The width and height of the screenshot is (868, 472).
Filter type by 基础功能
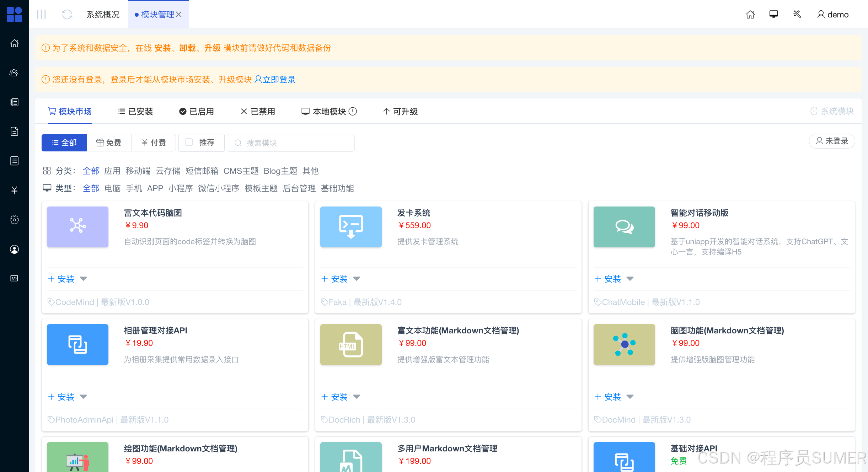[x=337, y=188]
